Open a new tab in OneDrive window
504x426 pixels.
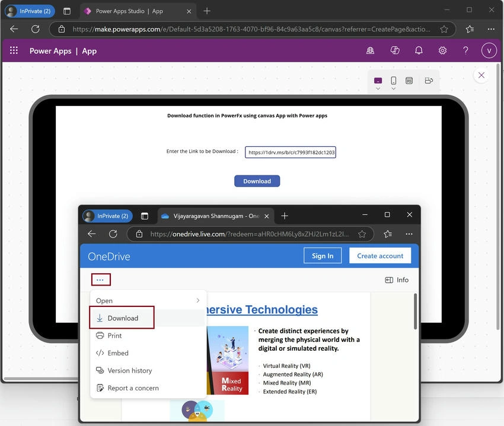(x=285, y=216)
